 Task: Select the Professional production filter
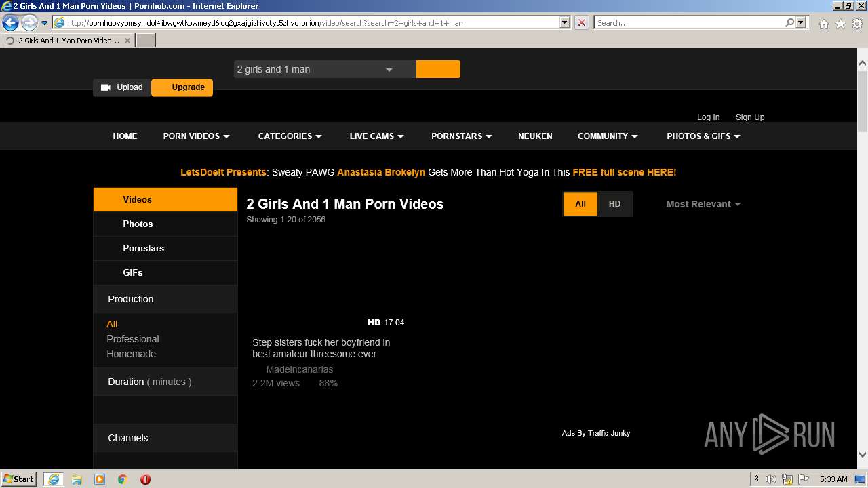[133, 339]
